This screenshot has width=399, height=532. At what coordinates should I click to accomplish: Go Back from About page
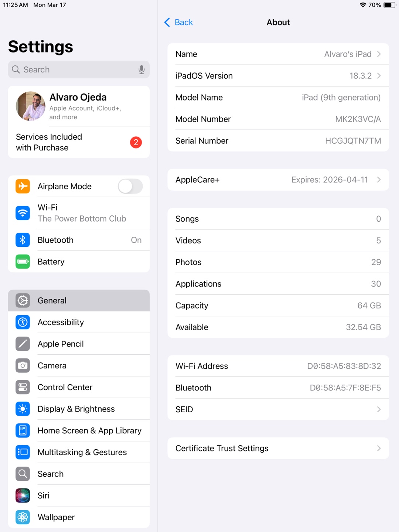coord(178,23)
